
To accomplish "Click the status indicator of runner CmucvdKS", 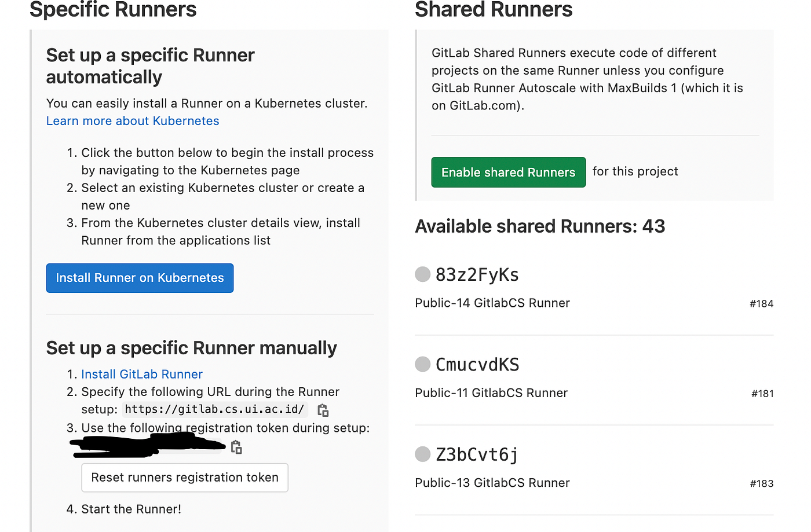I will click(x=422, y=364).
